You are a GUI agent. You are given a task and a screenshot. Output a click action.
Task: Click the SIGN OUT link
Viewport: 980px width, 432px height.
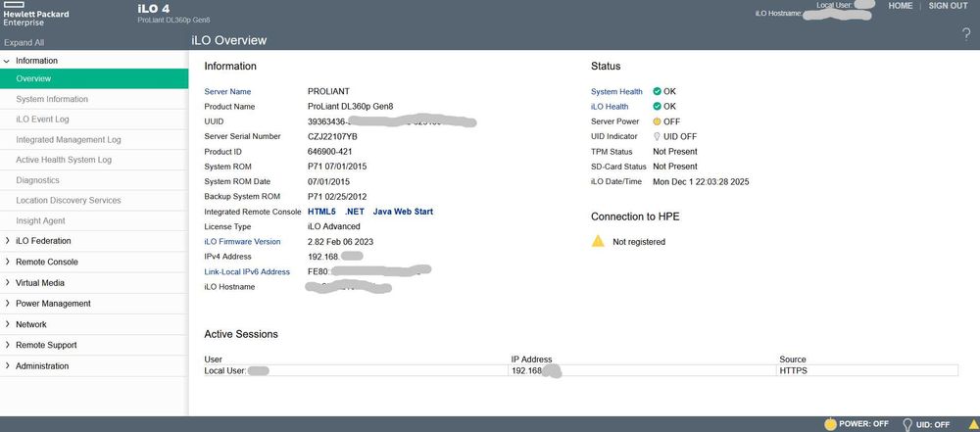click(948, 6)
